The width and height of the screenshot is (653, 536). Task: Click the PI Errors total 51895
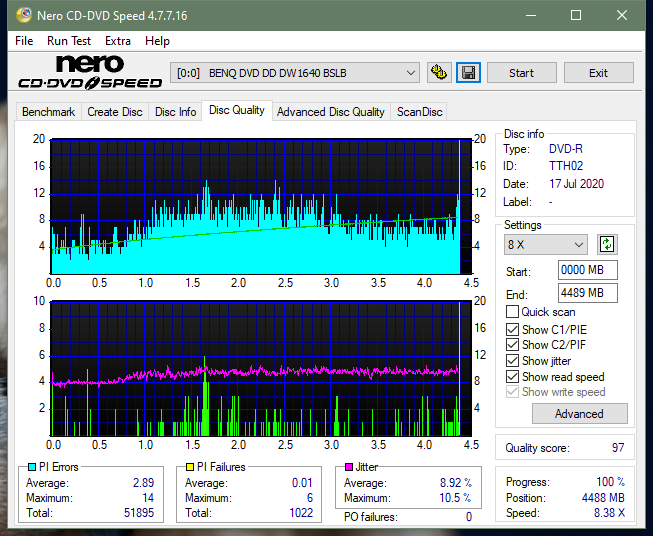[139, 513]
